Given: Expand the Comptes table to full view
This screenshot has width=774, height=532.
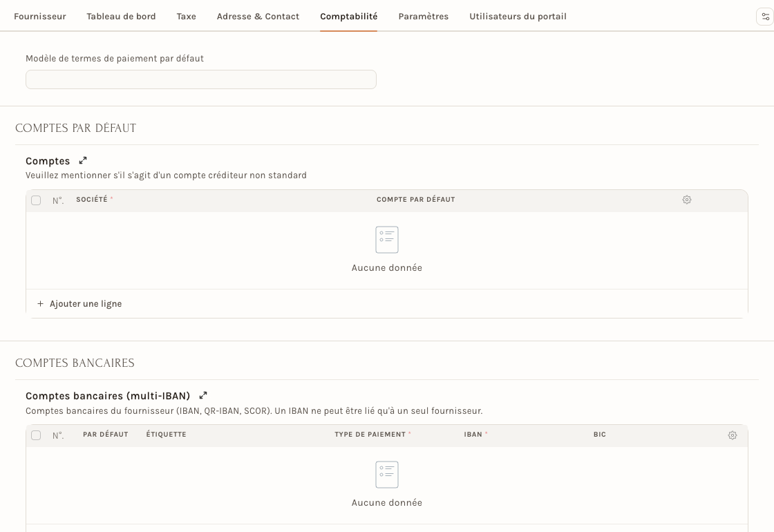Looking at the screenshot, I should [x=83, y=160].
